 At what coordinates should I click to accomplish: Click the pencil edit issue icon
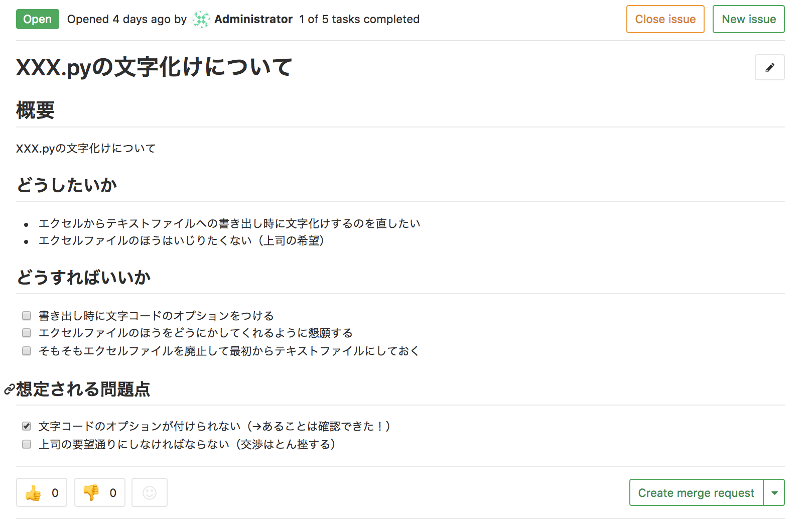coord(769,68)
